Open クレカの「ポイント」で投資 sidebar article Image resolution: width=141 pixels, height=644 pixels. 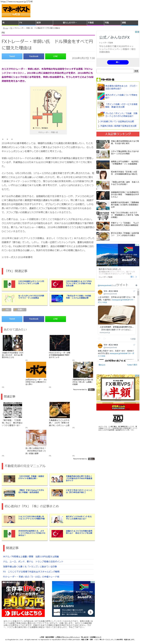118,114
